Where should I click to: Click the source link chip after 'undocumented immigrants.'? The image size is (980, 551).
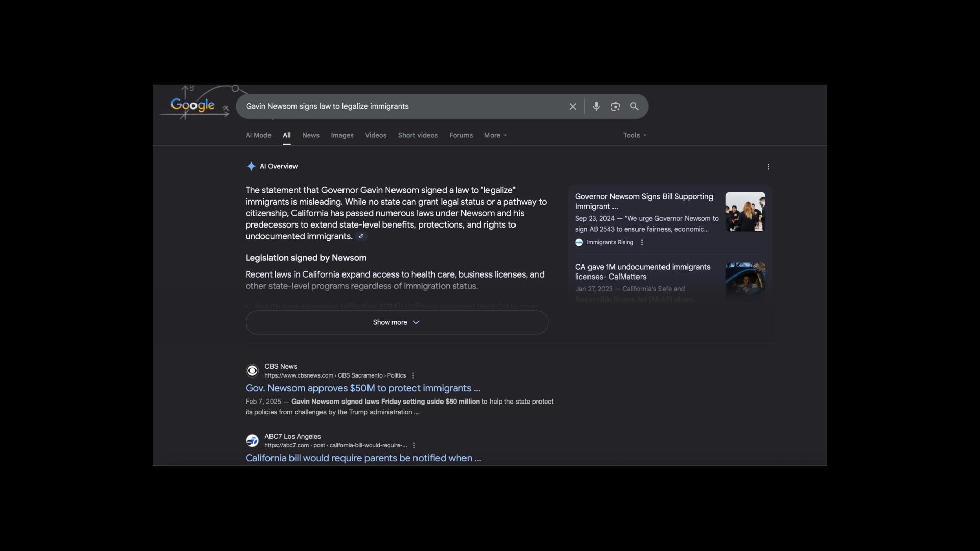[x=361, y=236]
